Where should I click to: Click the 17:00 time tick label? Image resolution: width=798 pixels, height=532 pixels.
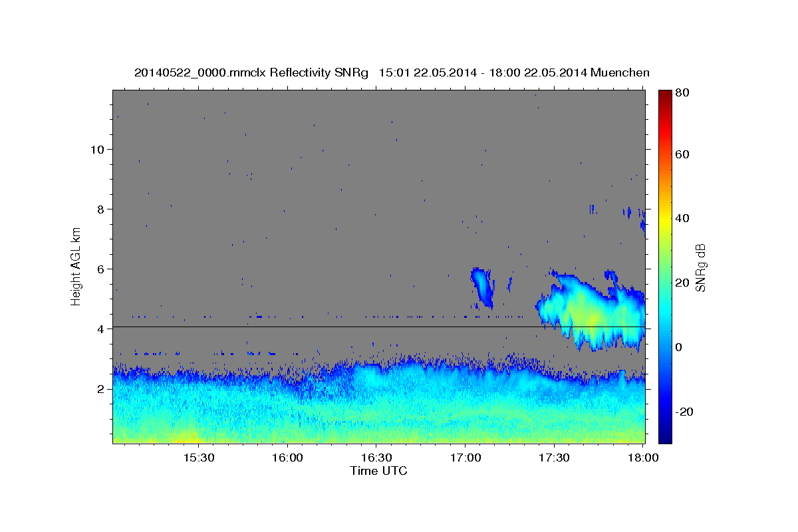click(x=465, y=458)
